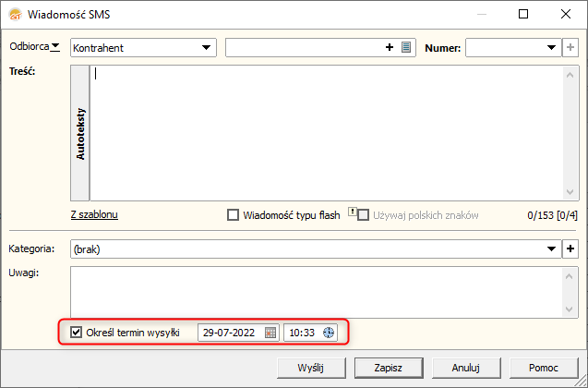This screenshot has width=588, height=388.
Task: Add a new category with the plus button
Action: [570, 249]
